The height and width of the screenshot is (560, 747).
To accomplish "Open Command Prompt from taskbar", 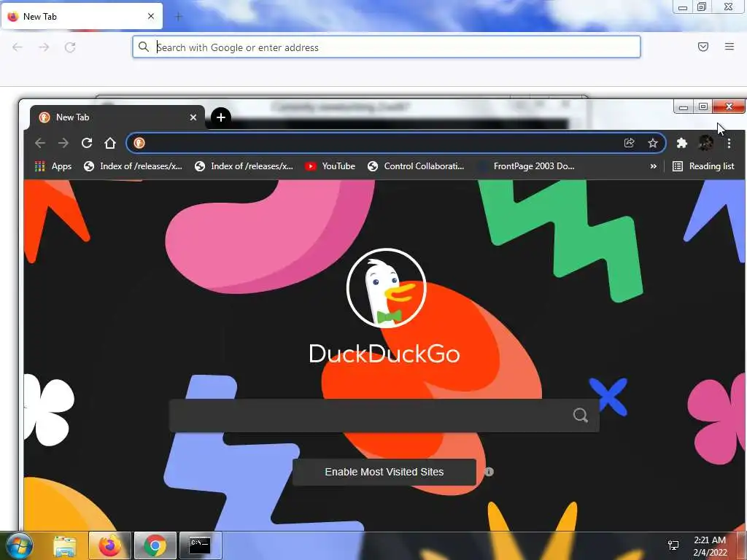I will click(x=200, y=545).
